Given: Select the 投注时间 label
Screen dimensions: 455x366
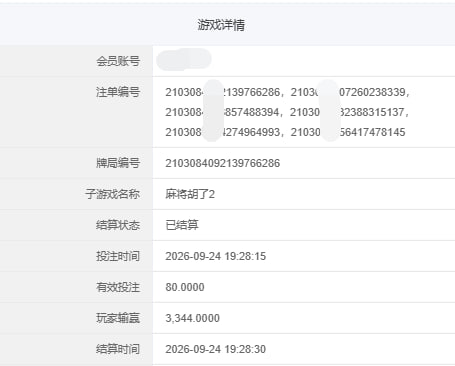Looking at the screenshot, I should [x=118, y=256].
